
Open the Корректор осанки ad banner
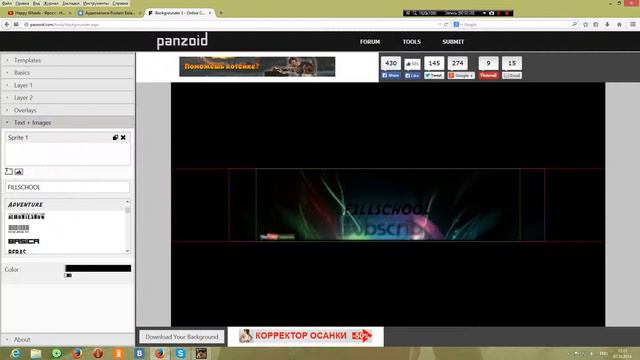[x=306, y=336]
